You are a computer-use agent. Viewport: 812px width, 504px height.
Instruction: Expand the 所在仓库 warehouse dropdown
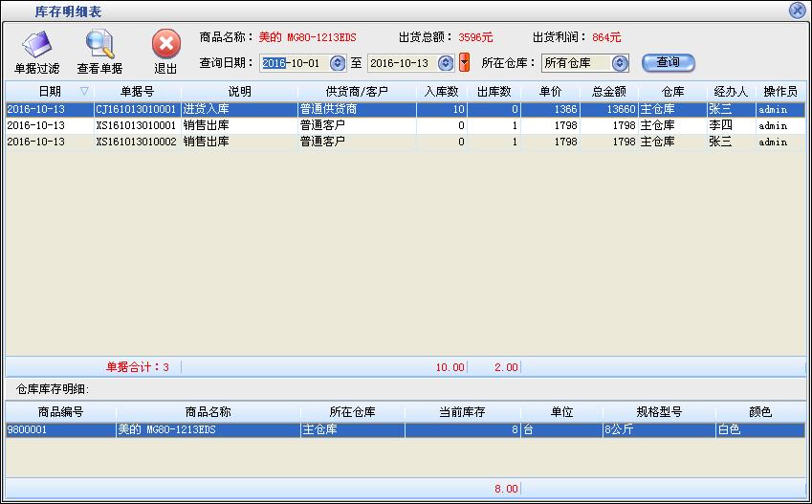620,63
